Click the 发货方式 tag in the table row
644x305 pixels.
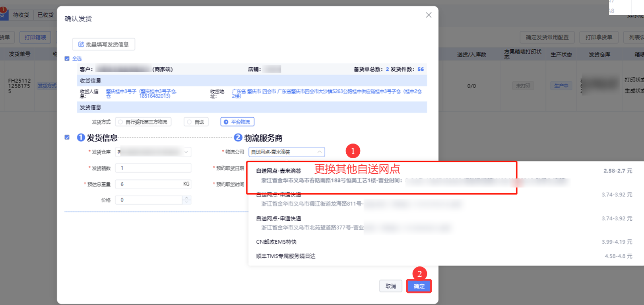[47, 86]
